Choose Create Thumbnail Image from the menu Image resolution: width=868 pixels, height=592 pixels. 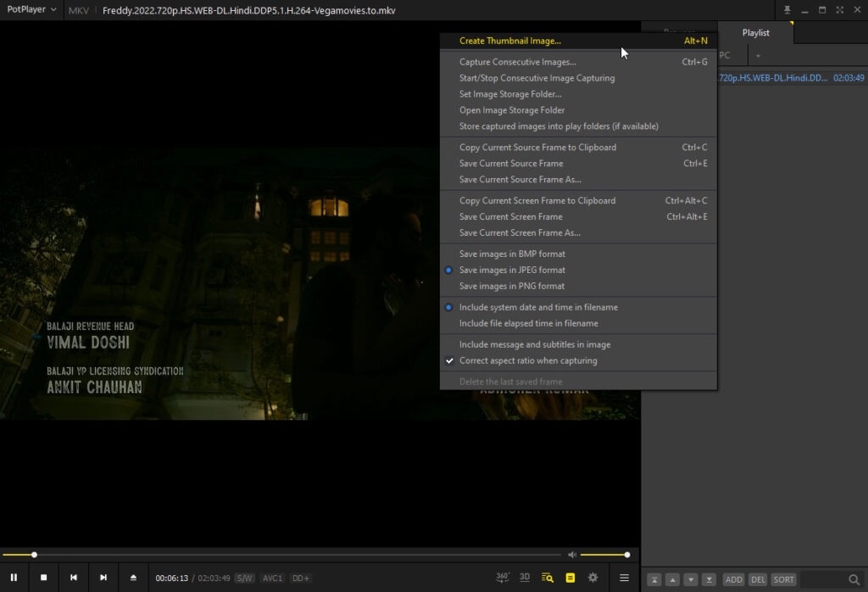[510, 40]
